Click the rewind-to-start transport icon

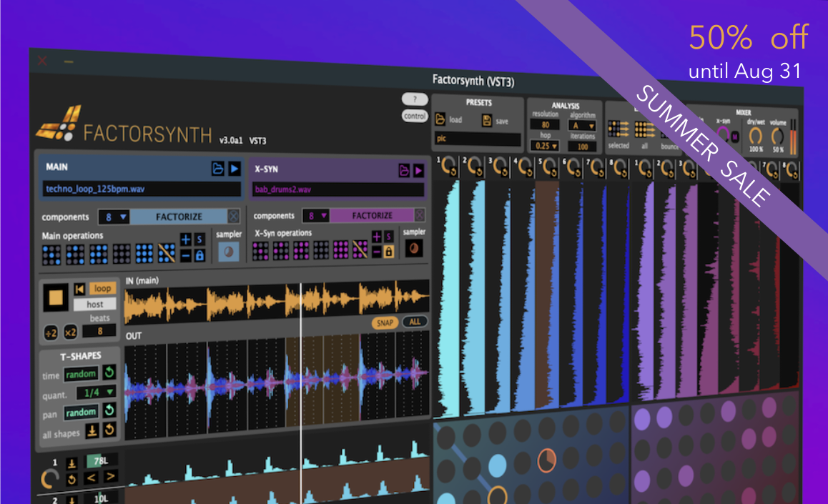pos(79,290)
